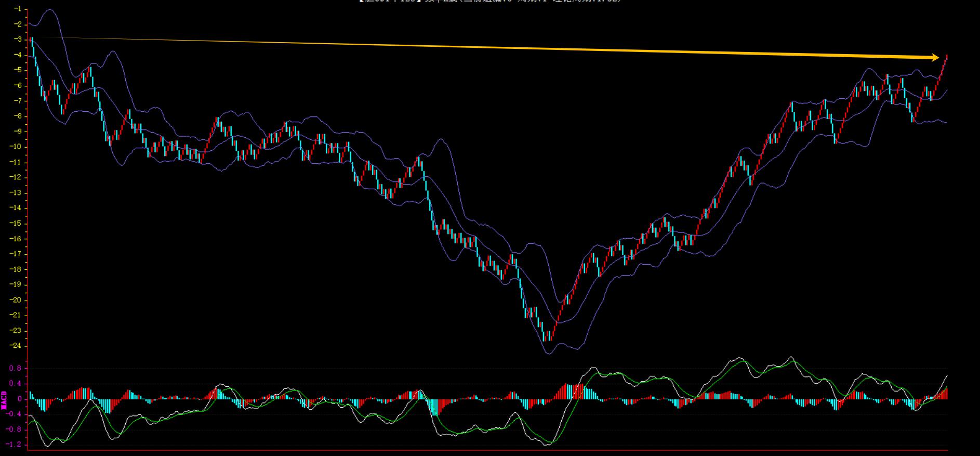Click the white MACD line's rightmost endpoint
980x456 pixels.
click(x=947, y=375)
